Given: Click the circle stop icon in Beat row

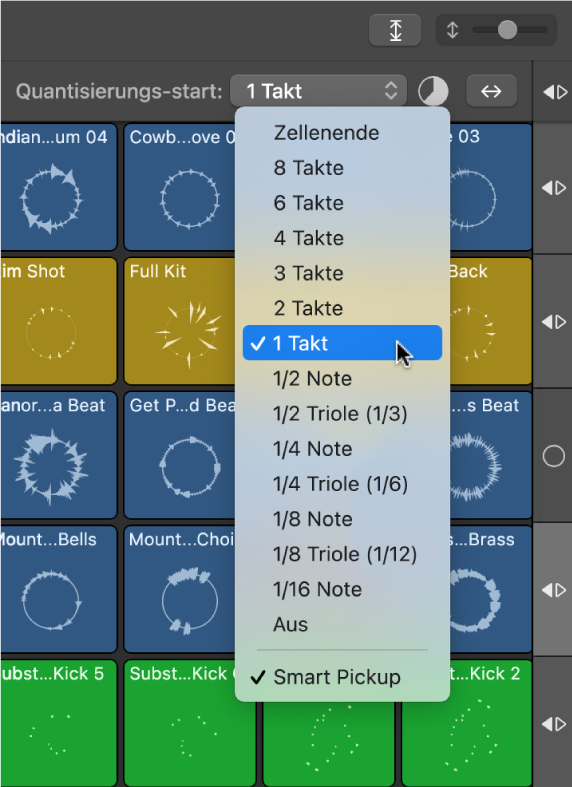Looking at the screenshot, I should 553,456.
